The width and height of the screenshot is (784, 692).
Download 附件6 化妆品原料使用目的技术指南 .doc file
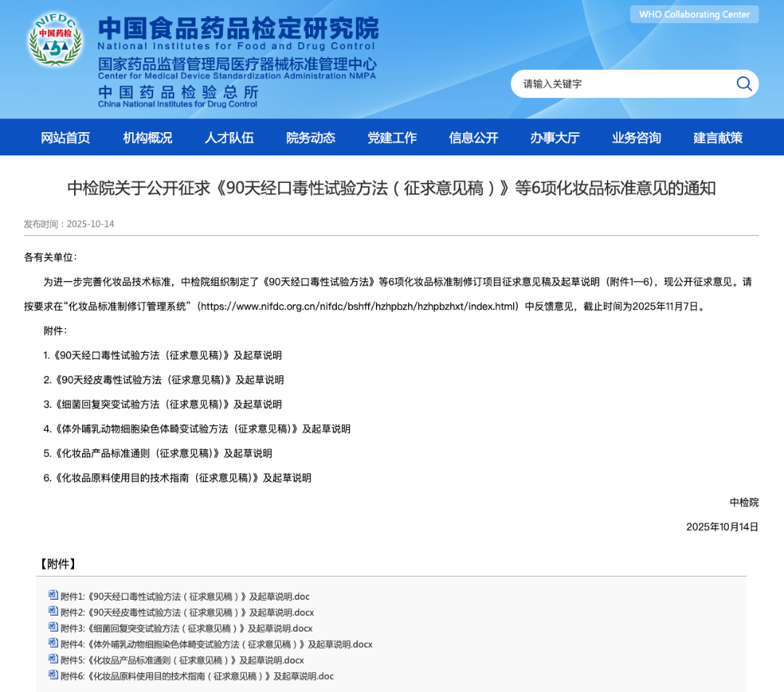(197, 676)
